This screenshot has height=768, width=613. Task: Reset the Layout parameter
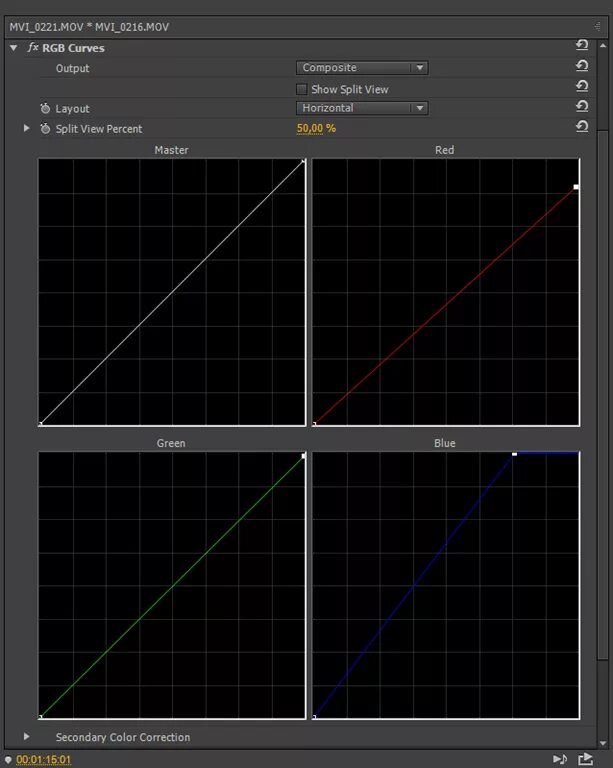582,106
